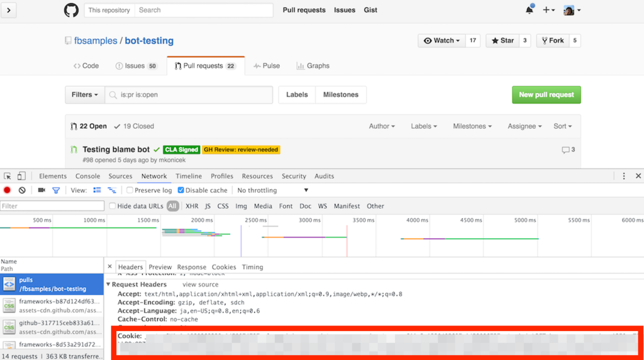Open the plus create-new menu
The width and height of the screenshot is (644, 360).
548,10
